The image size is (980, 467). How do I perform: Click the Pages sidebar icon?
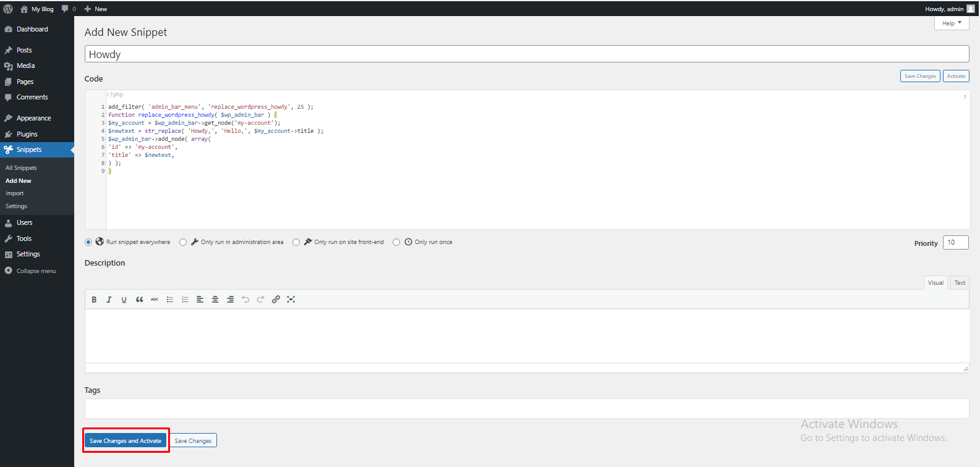click(x=9, y=82)
